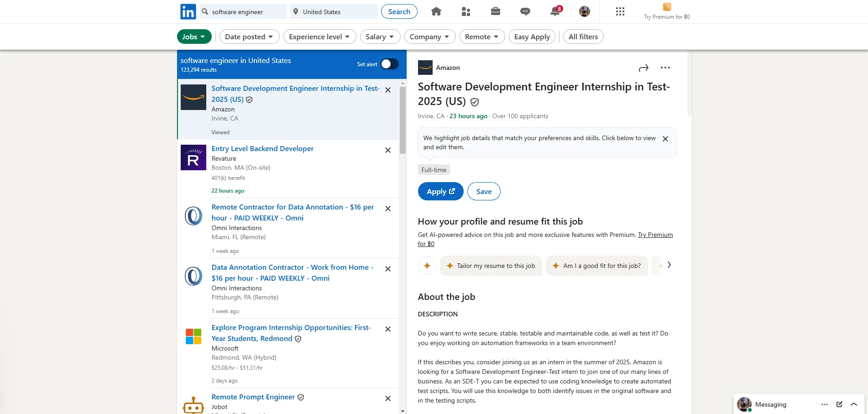
Task: Dismiss the Data Annotation Contractor Pittsburgh job
Action: tap(388, 269)
